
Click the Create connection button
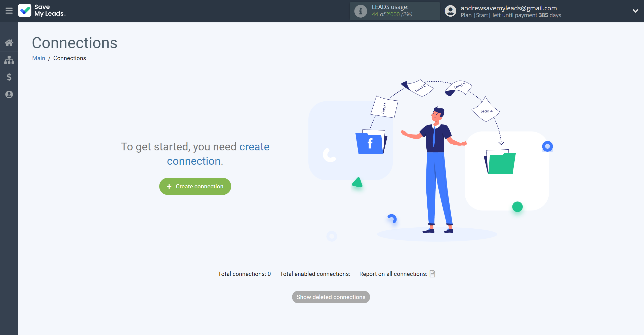pyautogui.click(x=195, y=186)
